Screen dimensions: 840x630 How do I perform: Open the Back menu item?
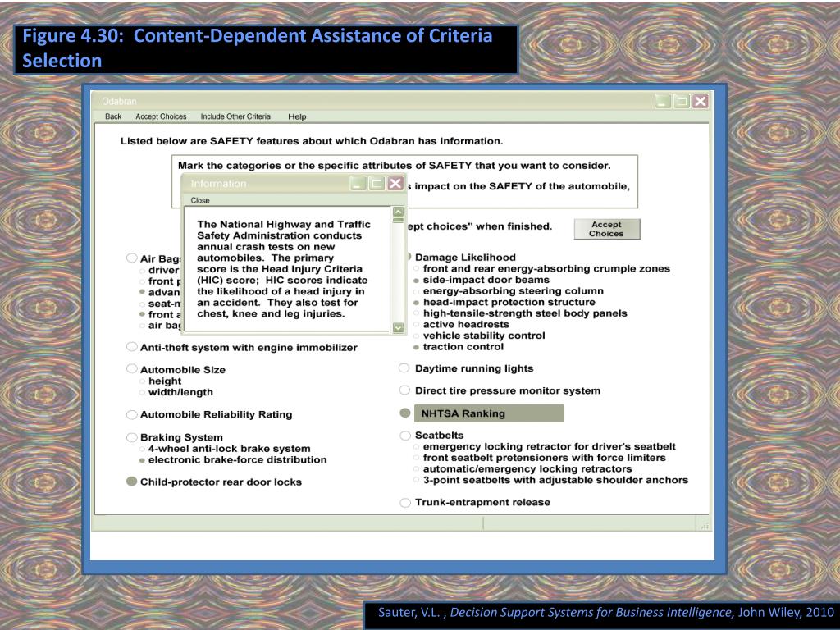pyautogui.click(x=113, y=116)
